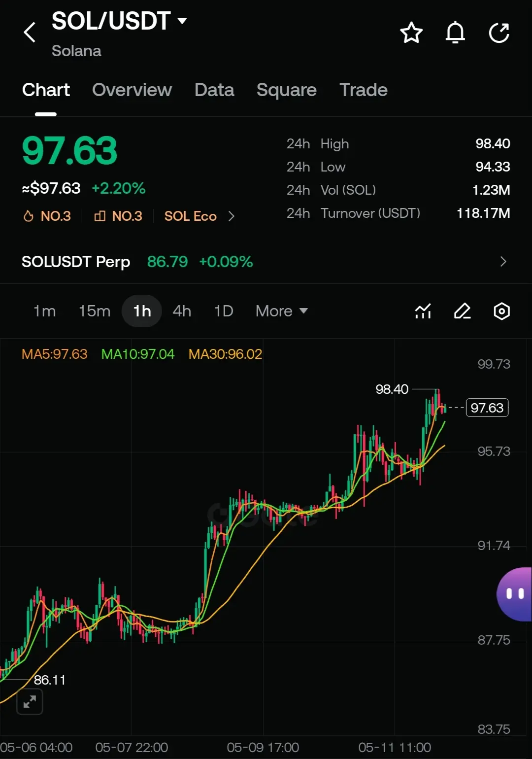Go back using the left arrow
This screenshot has height=759, width=532.
tap(30, 33)
